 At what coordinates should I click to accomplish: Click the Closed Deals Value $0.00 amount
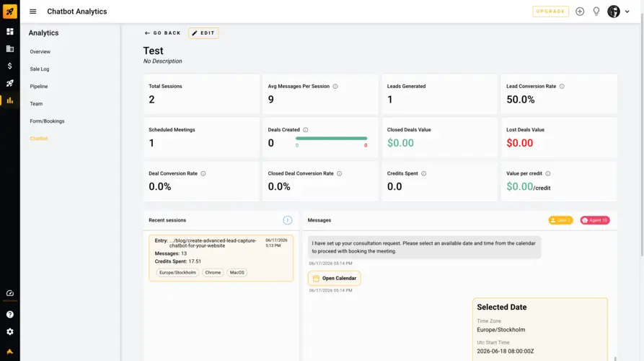pos(400,143)
